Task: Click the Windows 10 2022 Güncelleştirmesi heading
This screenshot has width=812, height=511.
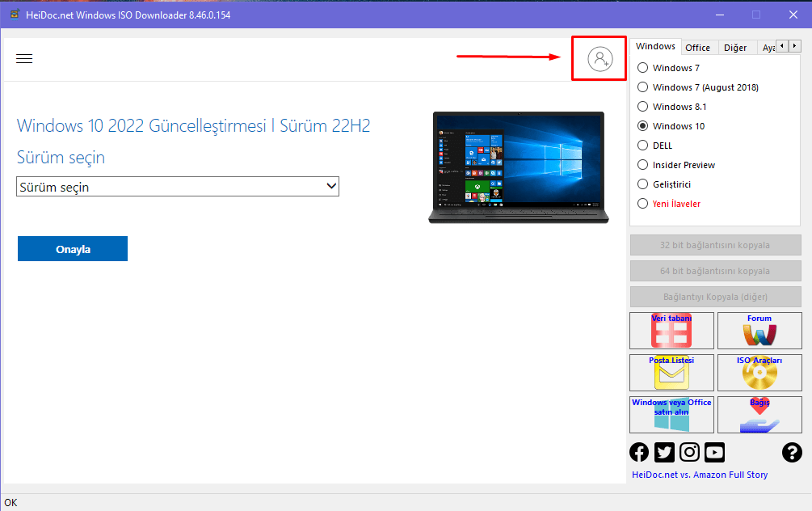Action: [194, 126]
